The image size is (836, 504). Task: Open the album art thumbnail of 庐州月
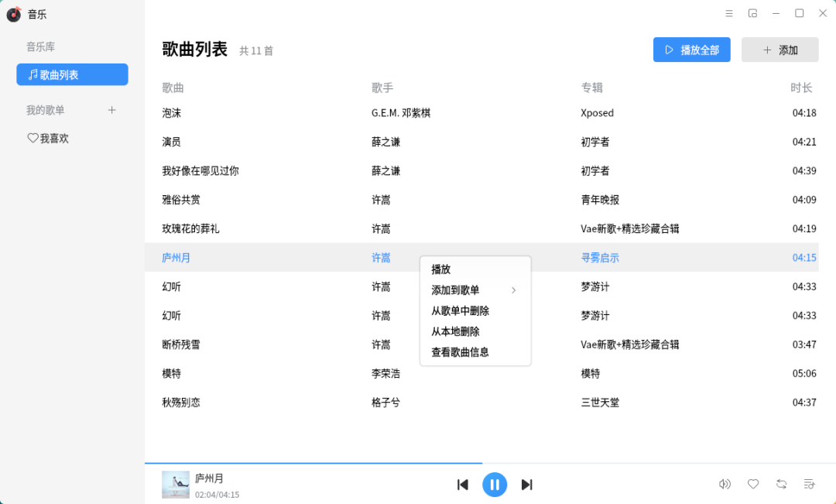[176, 484]
